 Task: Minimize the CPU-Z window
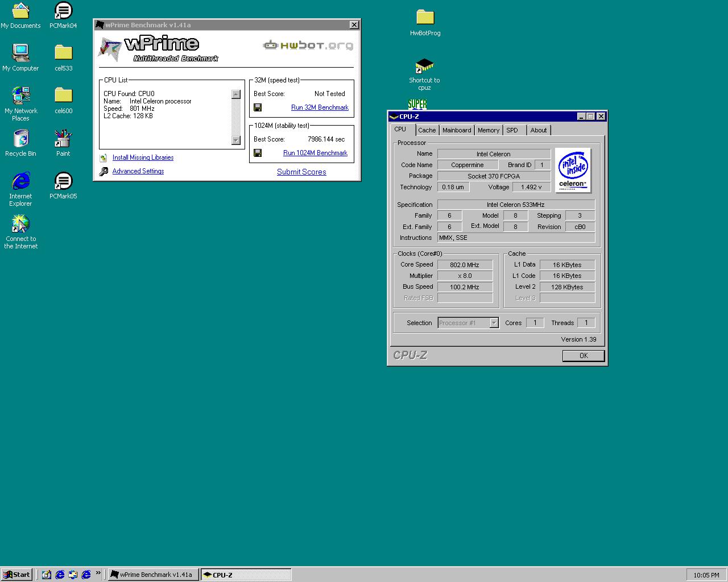[581, 117]
